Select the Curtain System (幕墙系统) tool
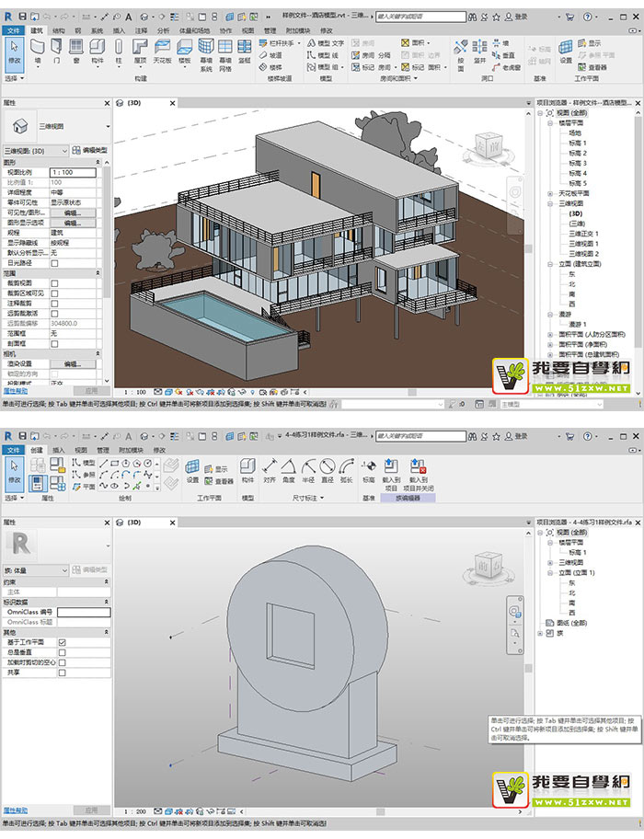This screenshot has height=839, width=644. 206,54
